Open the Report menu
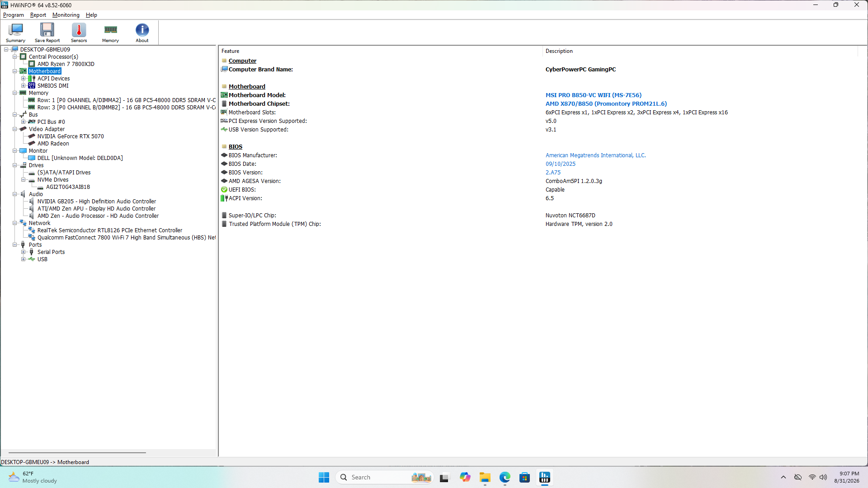This screenshot has width=868, height=488. (x=38, y=15)
